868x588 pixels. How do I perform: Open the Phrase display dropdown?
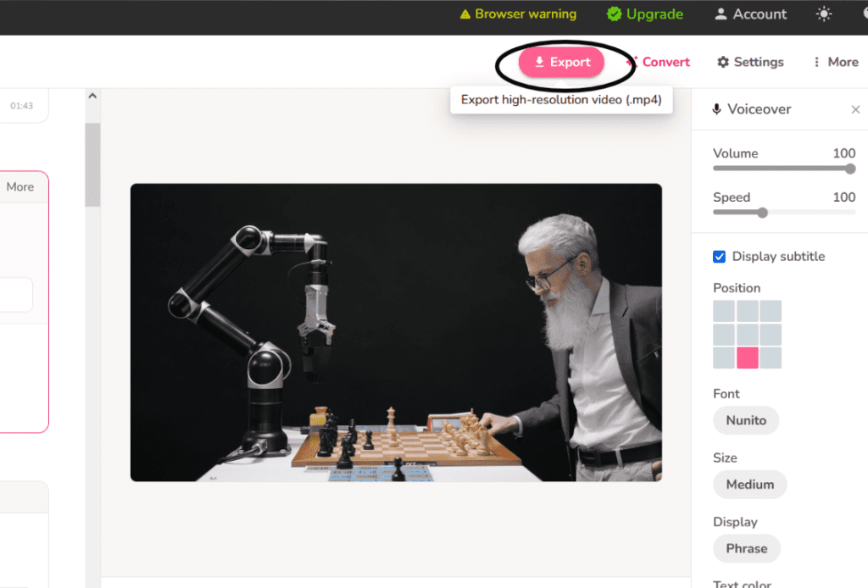746,548
